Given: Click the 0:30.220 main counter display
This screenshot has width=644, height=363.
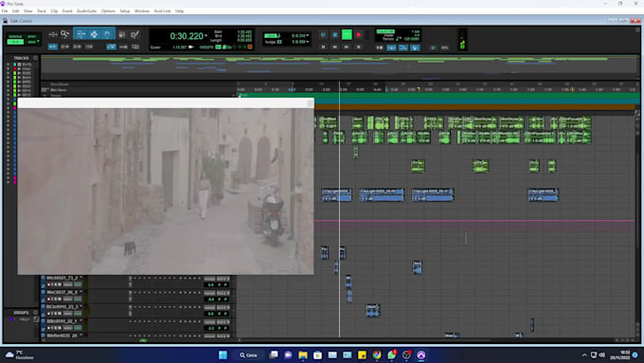Looking at the screenshot, I should [x=187, y=36].
